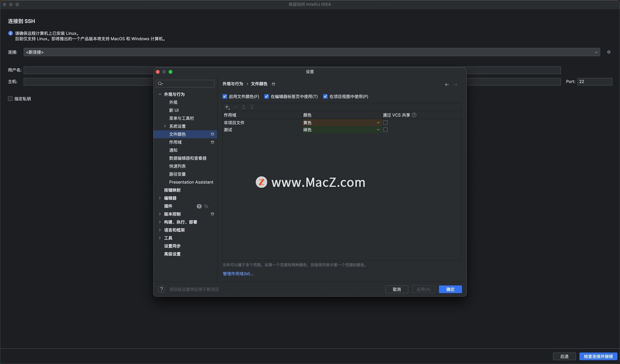Click the plugin update count badge
The image size is (620, 364).
click(199, 206)
